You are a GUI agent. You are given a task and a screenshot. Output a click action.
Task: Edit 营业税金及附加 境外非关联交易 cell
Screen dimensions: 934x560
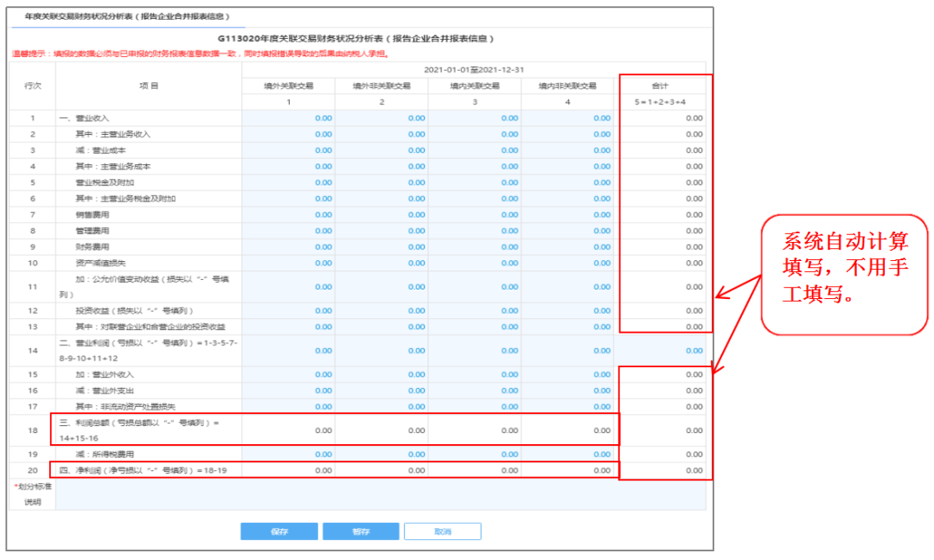tap(381, 182)
